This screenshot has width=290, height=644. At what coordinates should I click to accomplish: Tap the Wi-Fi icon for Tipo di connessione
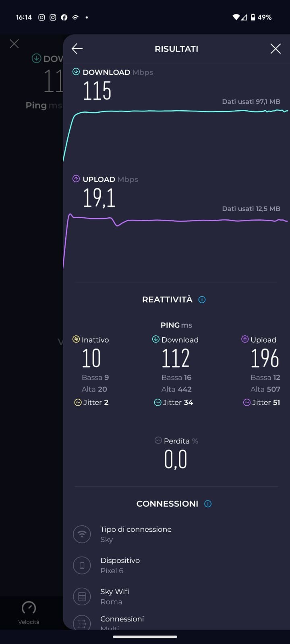click(x=82, y=534)
